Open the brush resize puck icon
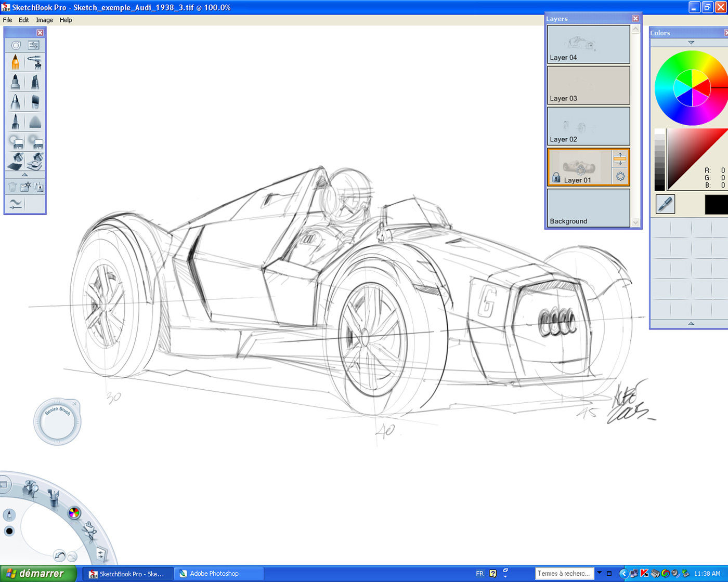 coord(16,45)
